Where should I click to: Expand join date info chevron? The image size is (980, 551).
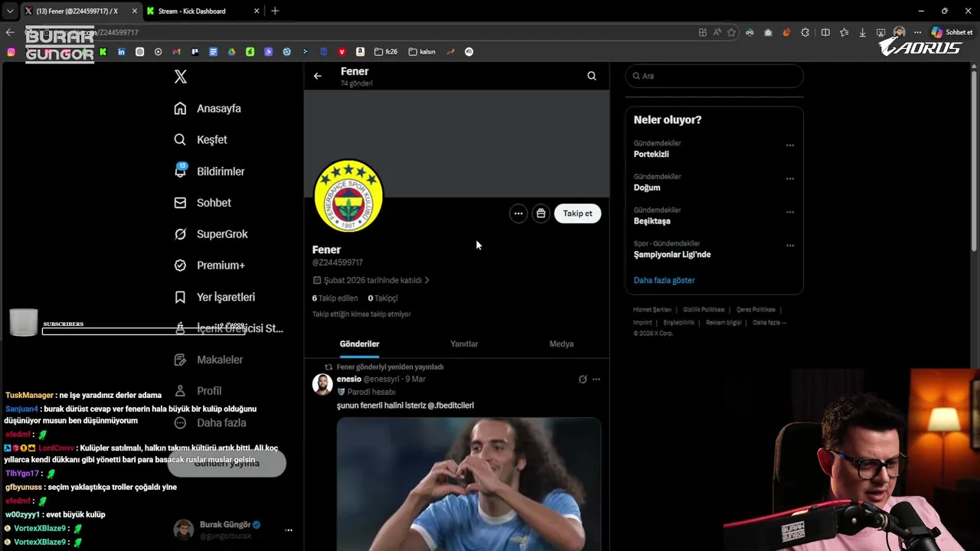(426, 280)
